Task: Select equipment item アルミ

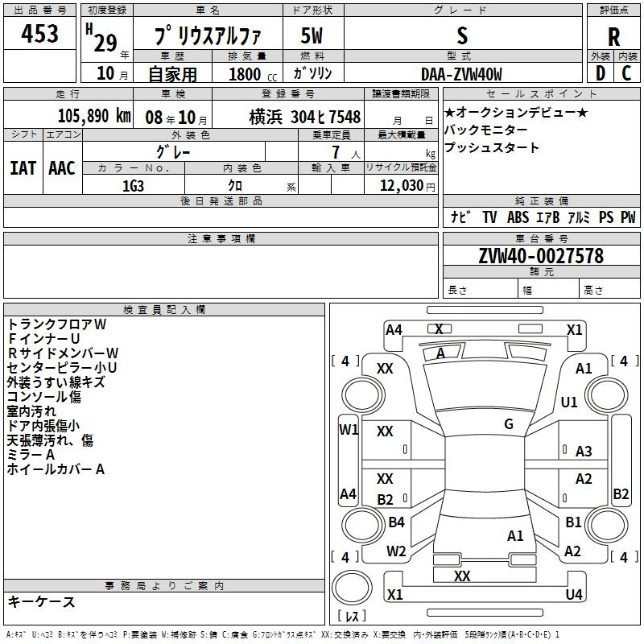Action: point(579,217)
